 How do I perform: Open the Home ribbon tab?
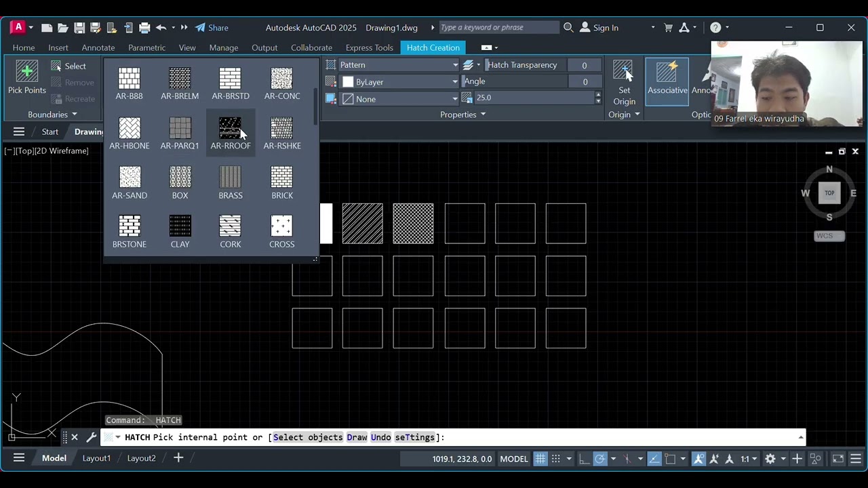click(24, 47)
